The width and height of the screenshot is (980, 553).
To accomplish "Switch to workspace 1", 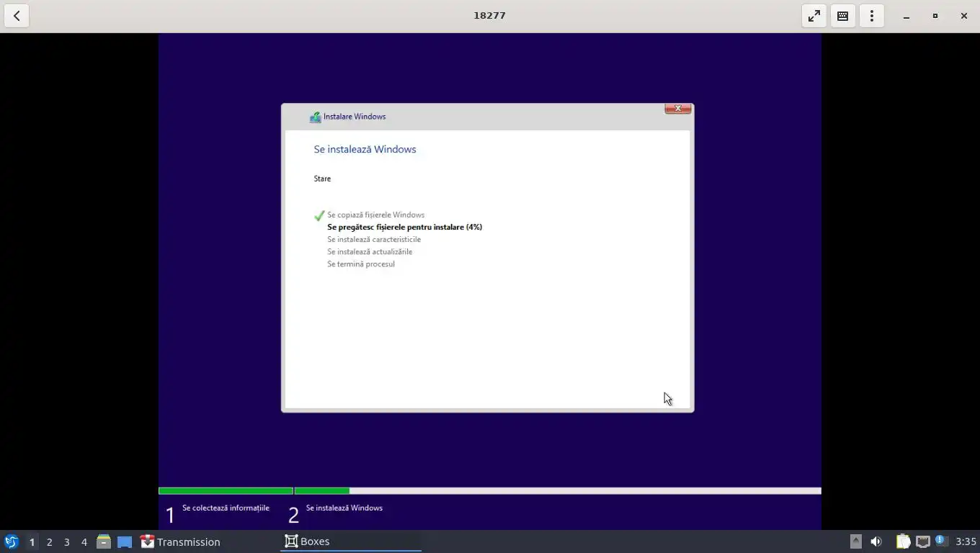I will tap(32, 542).
